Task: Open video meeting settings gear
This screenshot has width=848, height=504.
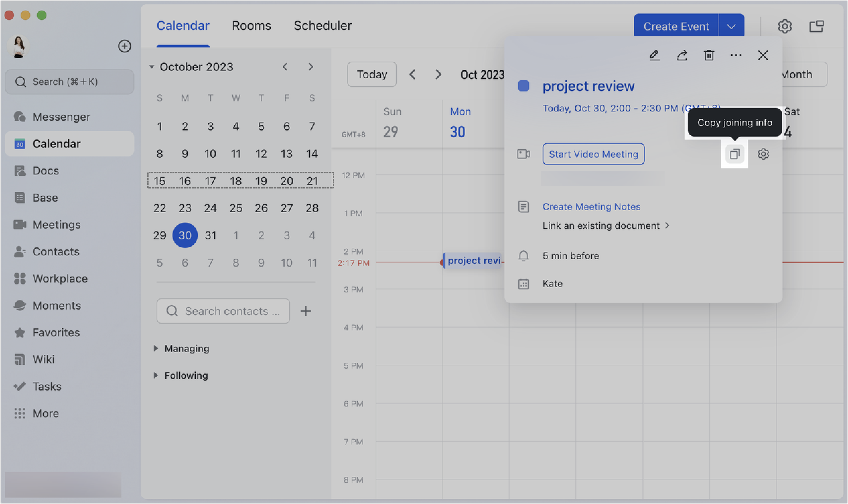Action: (x=764, y=154)
